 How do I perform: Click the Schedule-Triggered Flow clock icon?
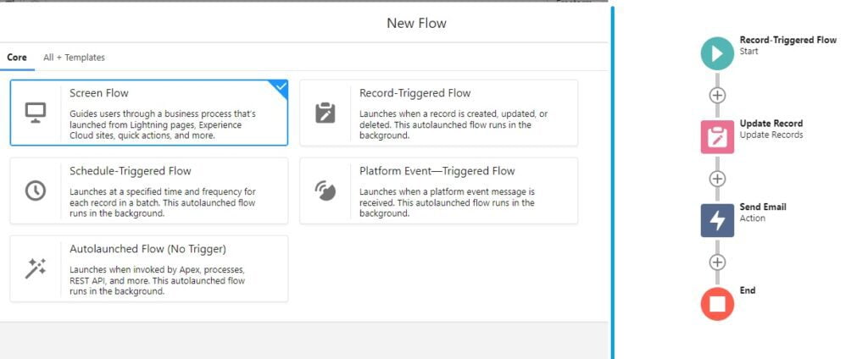tap(36, 191)
